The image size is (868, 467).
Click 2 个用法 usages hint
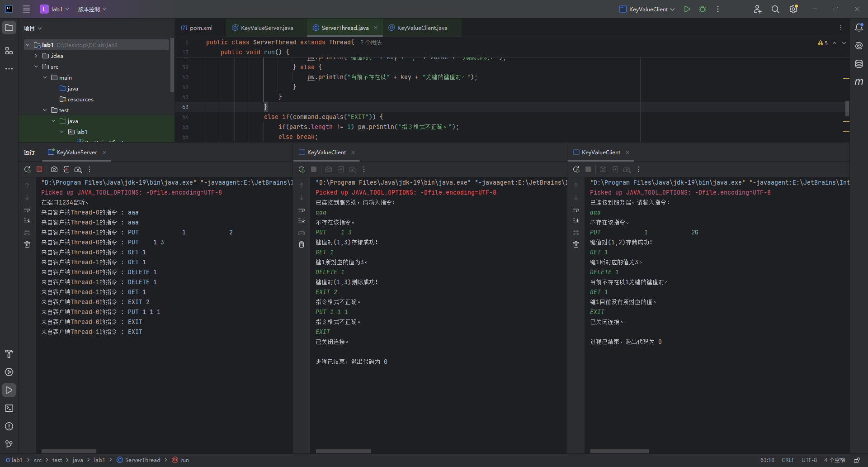tap(371, 42)
